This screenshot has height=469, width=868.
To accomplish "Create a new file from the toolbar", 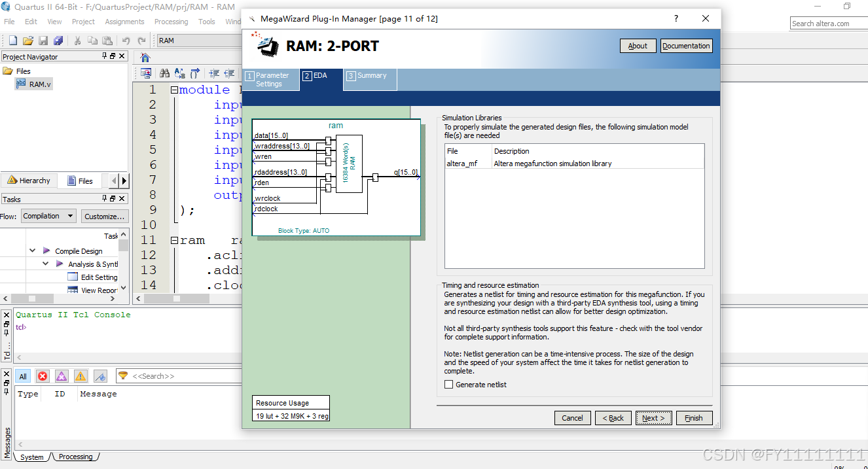I will [x=12, y=41].
